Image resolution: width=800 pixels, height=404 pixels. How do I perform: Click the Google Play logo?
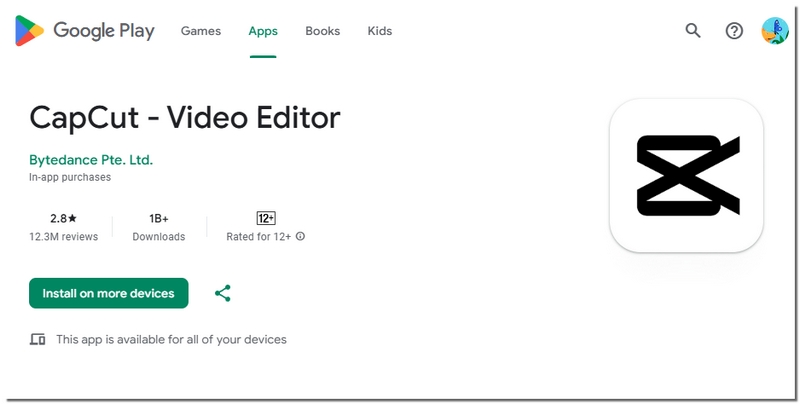85,31
